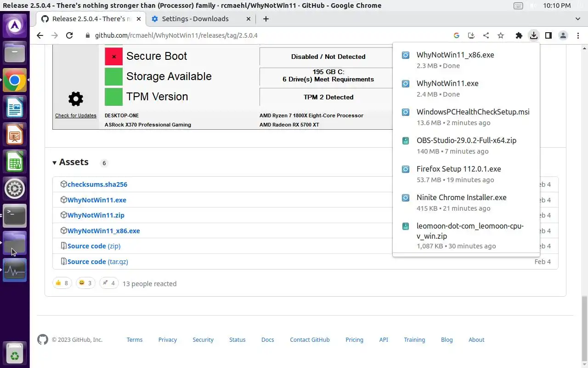The width and height of the screenshot is (588, 368).
Task: Open Contact GitHub footer link
Action: pos(310,339)
